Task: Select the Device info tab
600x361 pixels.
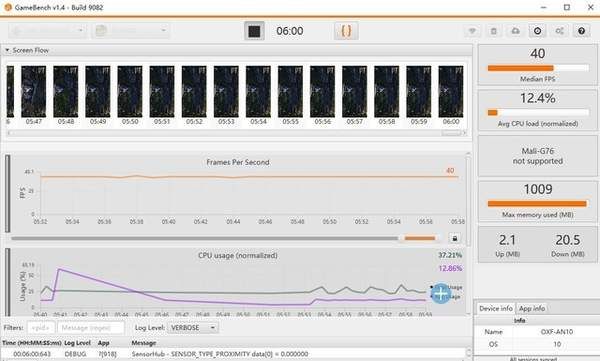Action: click(496, 308)
